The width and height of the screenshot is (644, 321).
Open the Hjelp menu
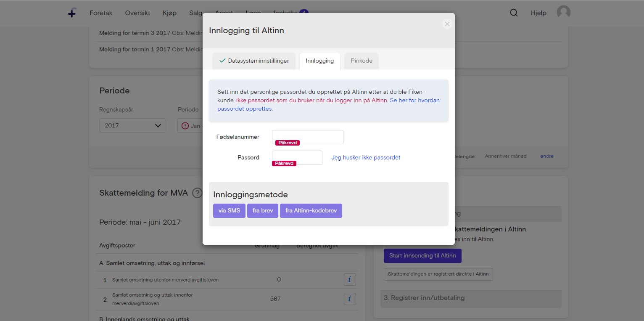pyautogui.click(x=538, y=13)
